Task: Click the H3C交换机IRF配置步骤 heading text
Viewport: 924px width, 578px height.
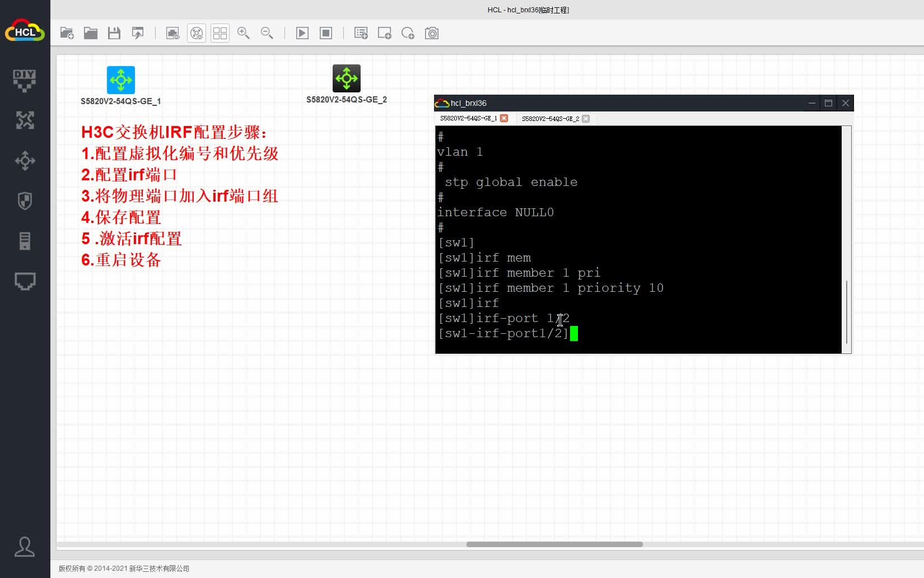Action: (174, 132)
